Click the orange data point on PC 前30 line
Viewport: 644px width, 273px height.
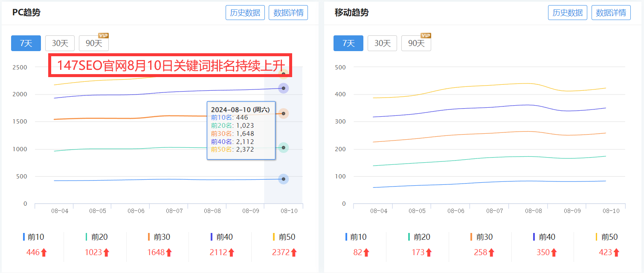click(284, 113)
